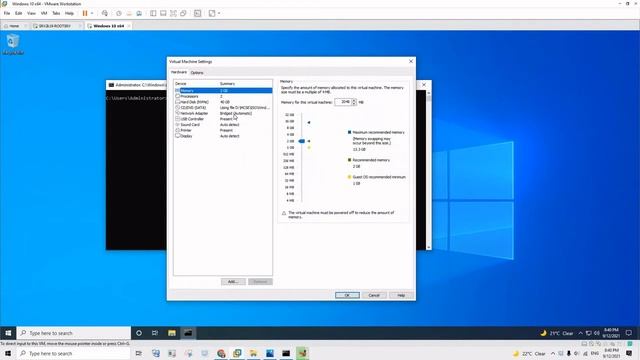The image size is (640, 360).
Task: Open the dropdown arrow next to Stretch icon
Action: [219, 13]
